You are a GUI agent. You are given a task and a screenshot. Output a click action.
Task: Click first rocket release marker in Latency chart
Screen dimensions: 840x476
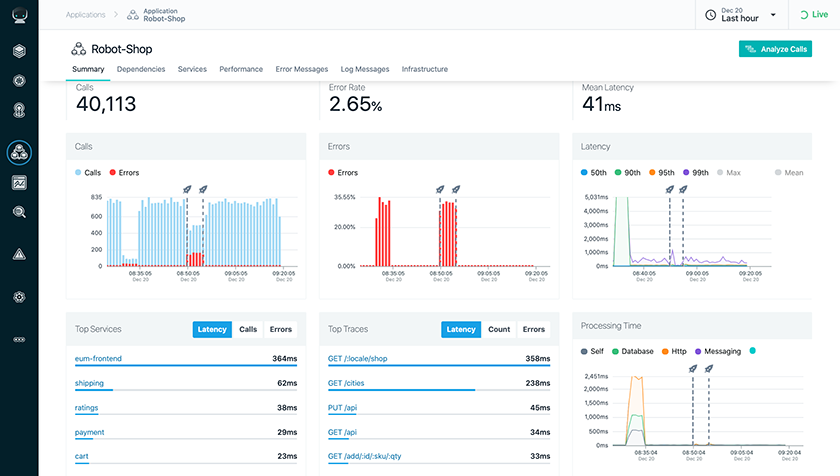point(670,190)
